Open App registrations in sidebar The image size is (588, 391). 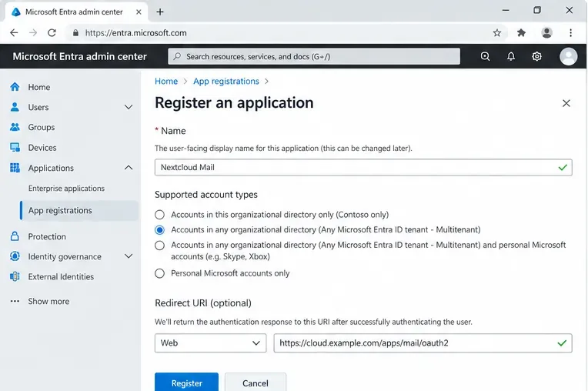click(79, 210)
